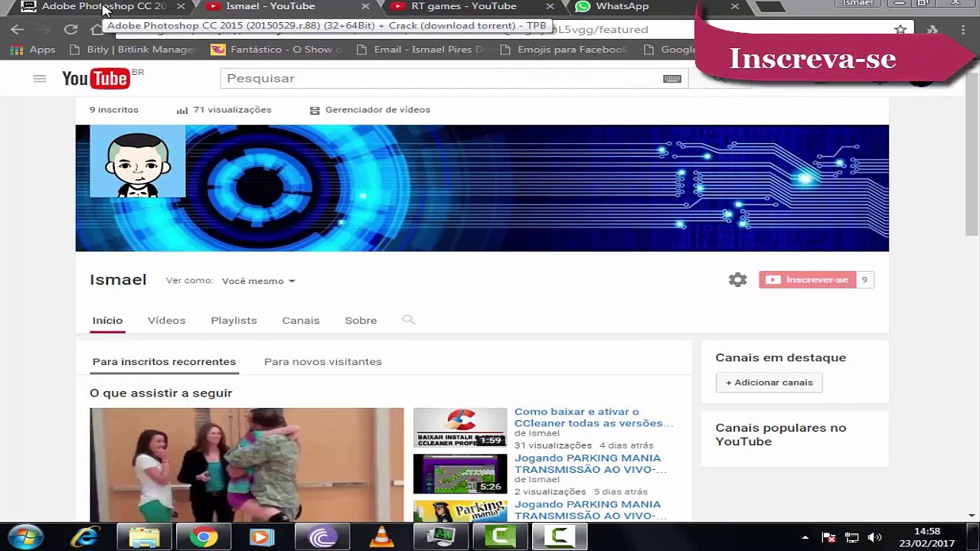Reload the page with the refresh icon
The height and width of the screenshot is (551, 980).
coord(70,29)
